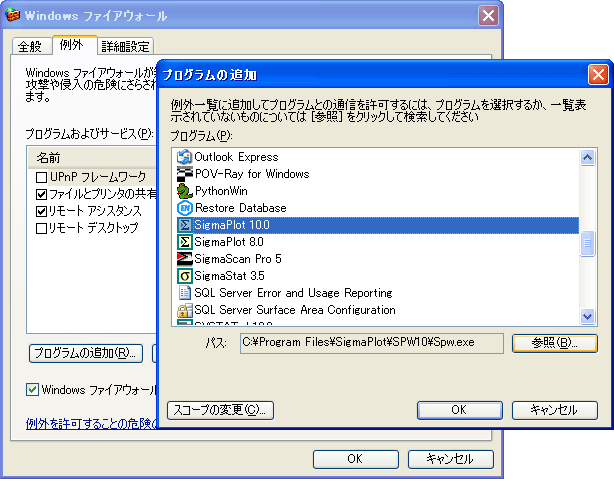The image size is (614, 479).
Task: Uncheck リモート アシスタンス checkbox
Action: (x=42, y=211)
